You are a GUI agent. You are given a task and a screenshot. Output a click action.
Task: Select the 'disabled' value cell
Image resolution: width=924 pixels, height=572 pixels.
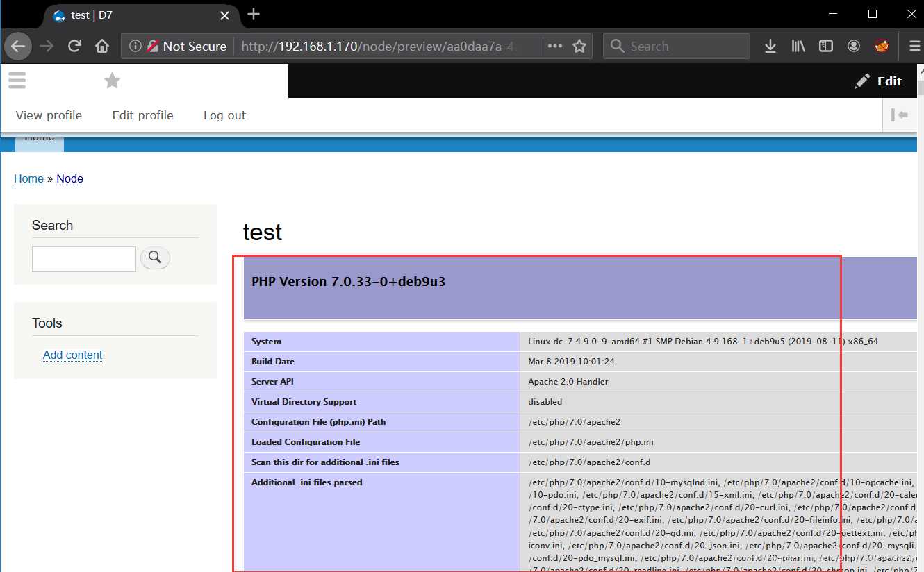pyautogui.click(x=545, y=402)
